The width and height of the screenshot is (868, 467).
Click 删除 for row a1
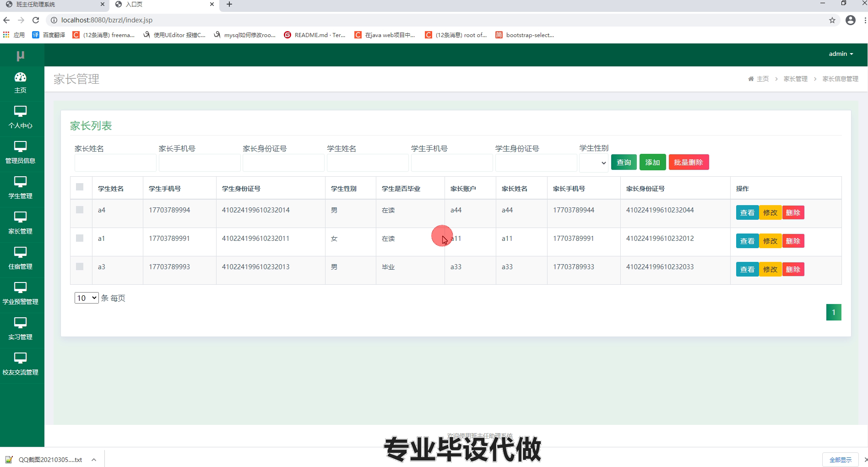[x=793, y=241]
